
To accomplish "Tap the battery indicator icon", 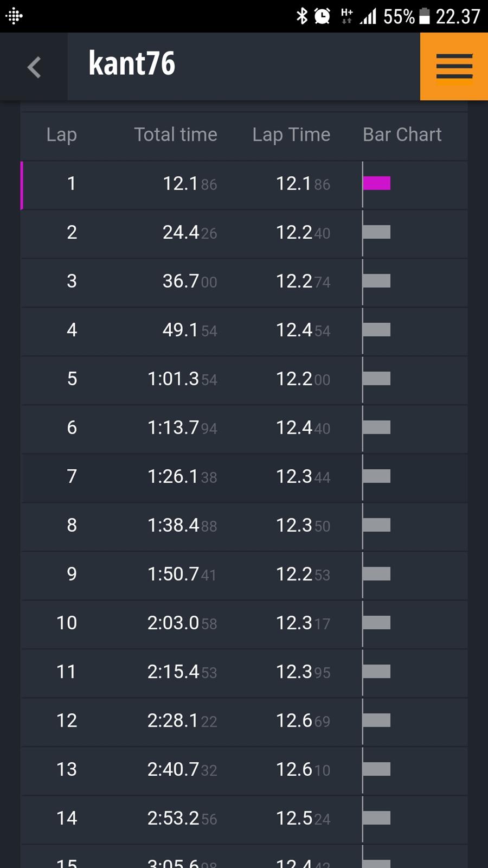I will pyautogui.click(x=425, y=16).
